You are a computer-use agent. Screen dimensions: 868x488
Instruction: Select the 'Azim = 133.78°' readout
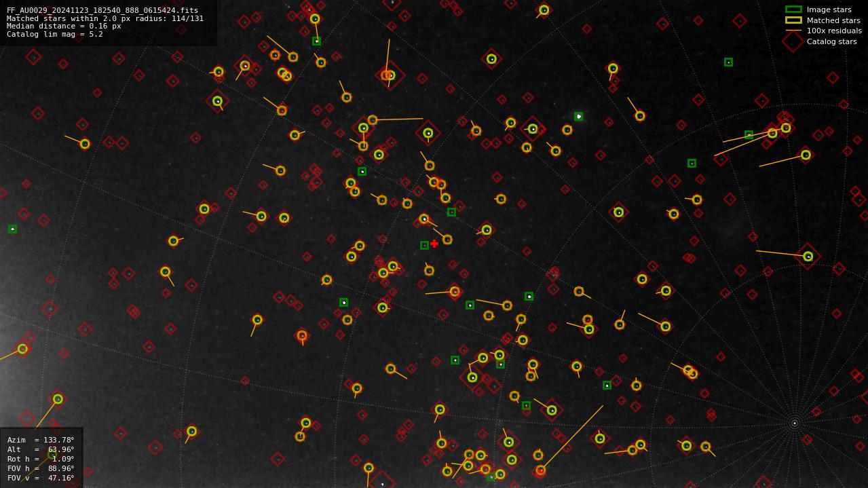click(x=41, y=440)
